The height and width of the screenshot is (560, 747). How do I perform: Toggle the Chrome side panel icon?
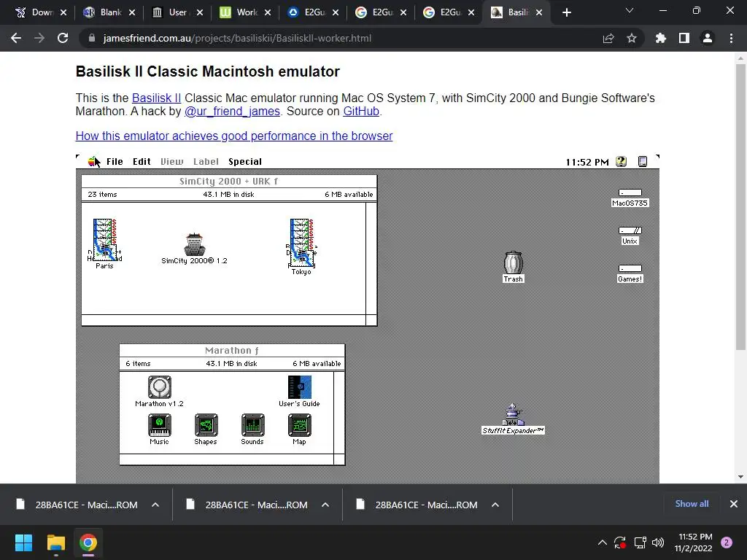coord(684,38)
